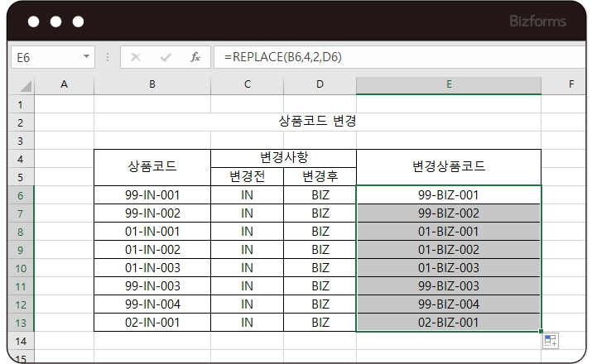This screenshot has height=364, width=592.
Task: Expand the Name Box dropdown arrow
Action: coord(86,57)
